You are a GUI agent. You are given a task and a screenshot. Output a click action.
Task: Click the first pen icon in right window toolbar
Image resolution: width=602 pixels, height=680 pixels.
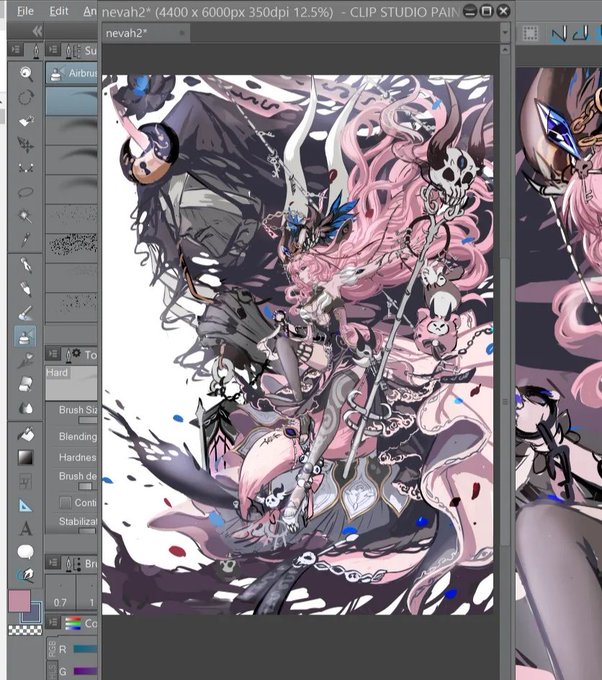tap(559, 33)
